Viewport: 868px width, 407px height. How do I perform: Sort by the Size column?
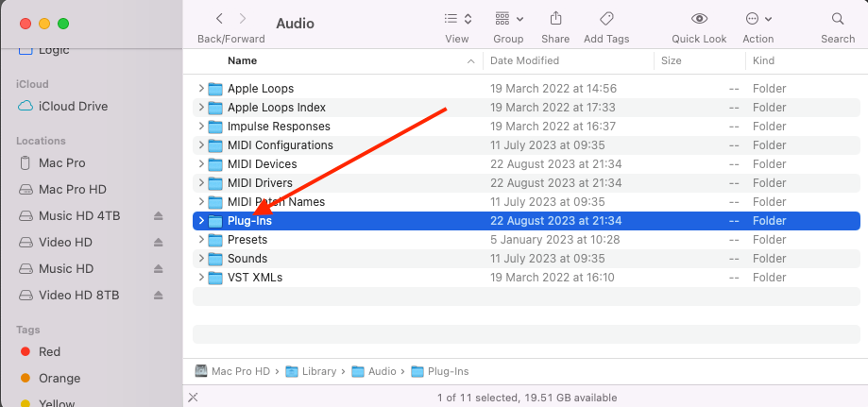pyautogui.click(x=671, y=61)
